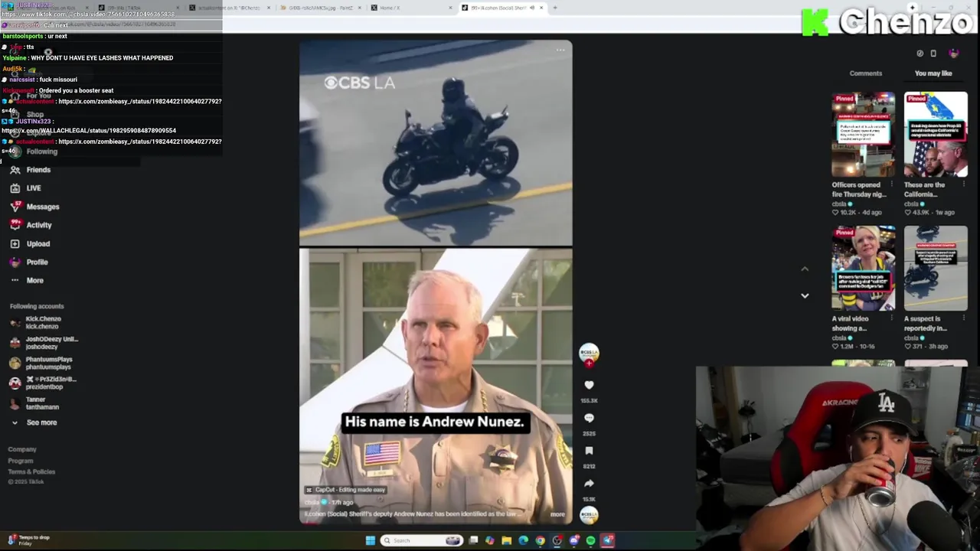Open the three-dot video options menu

[560, 51]
